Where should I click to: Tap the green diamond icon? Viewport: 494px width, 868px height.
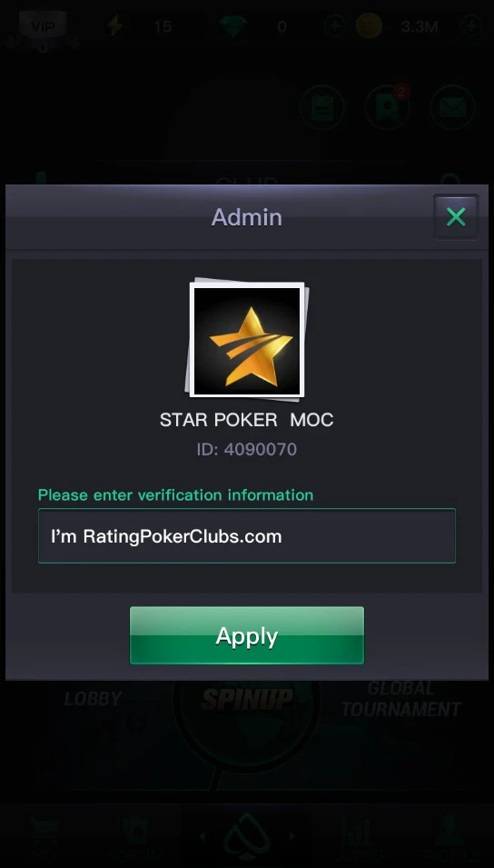pos(232,26)
